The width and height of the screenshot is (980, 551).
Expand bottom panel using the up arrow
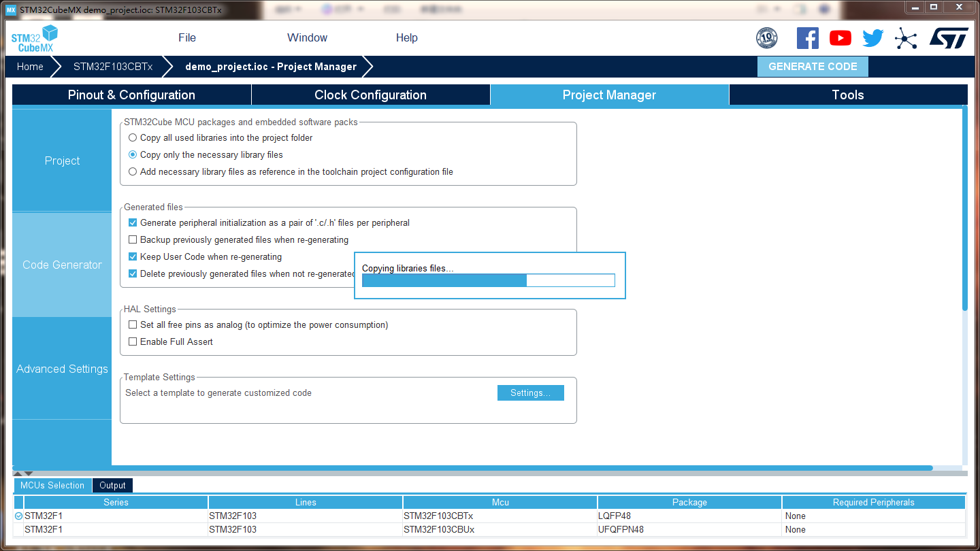(x=18, y=473)
